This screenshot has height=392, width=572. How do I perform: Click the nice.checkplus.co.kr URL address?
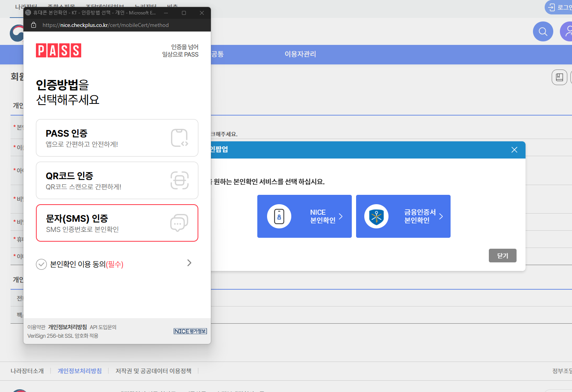105,25
